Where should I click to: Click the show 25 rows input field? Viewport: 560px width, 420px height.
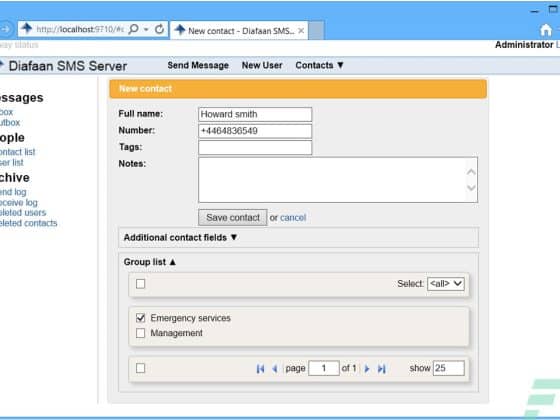point(449,368)
